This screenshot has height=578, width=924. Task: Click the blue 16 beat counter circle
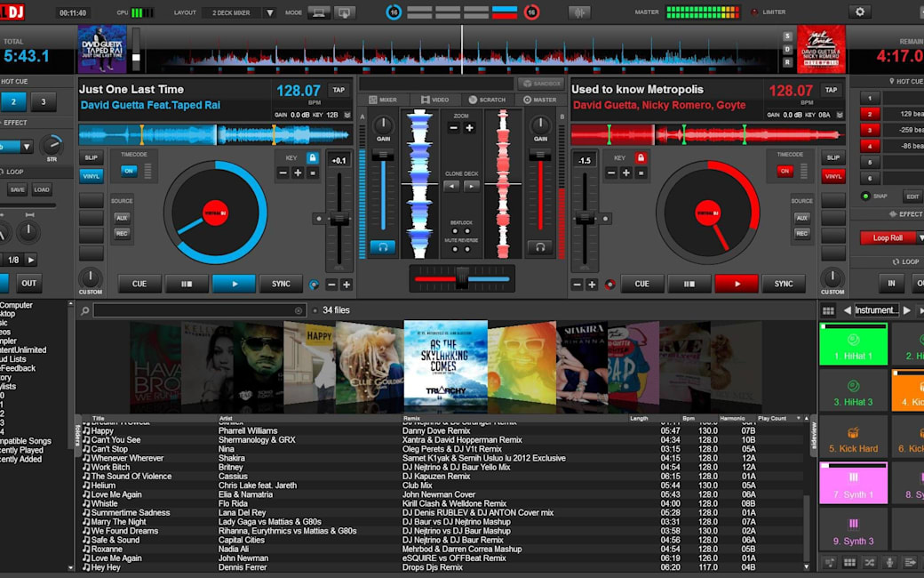click(x=394, y=12)
